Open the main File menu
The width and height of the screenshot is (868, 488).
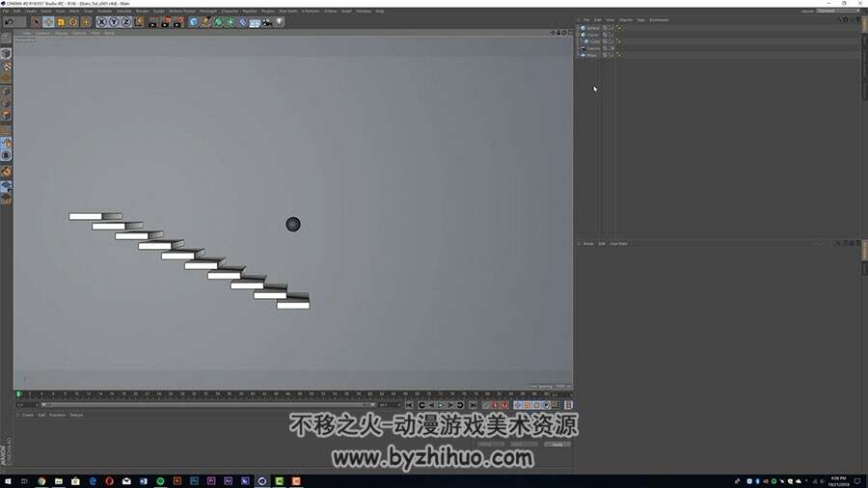pyautogui.click(x=6, y=11)
